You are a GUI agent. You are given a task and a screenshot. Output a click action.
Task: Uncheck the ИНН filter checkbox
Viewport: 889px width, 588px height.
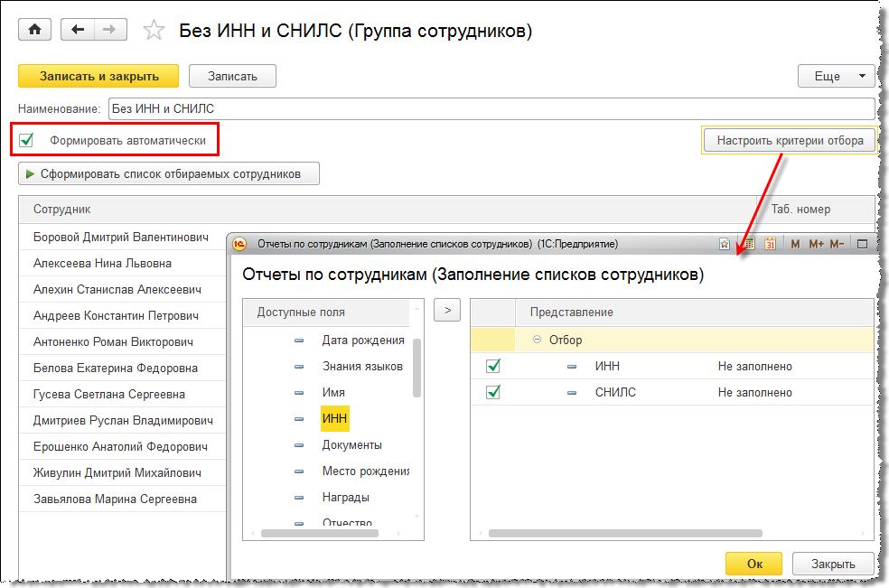coord(493,367)
